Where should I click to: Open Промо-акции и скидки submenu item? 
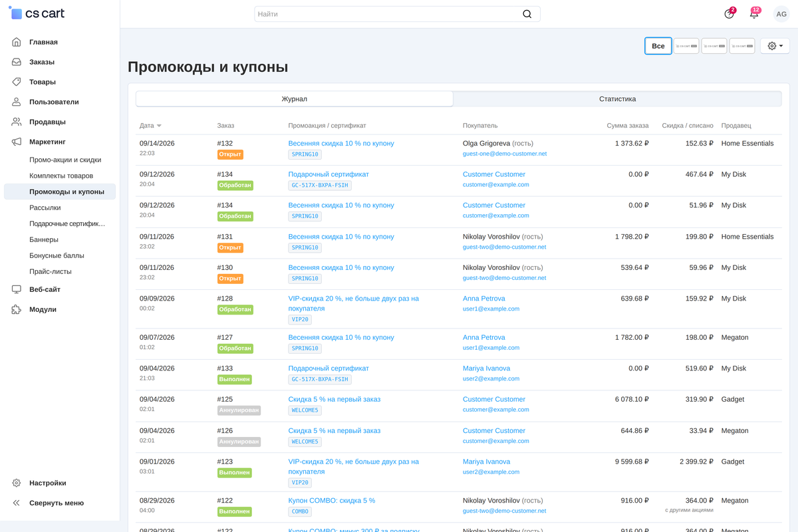(x=65, y=160)
